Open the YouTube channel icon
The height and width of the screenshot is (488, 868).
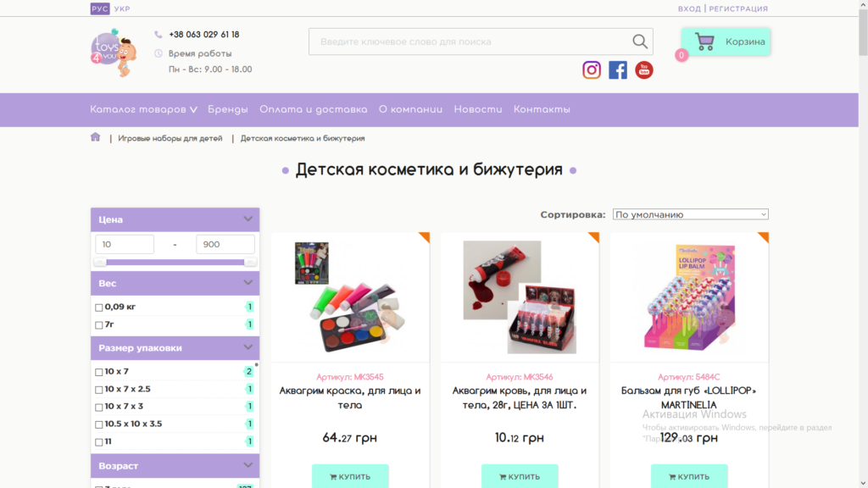pos(644,70)
